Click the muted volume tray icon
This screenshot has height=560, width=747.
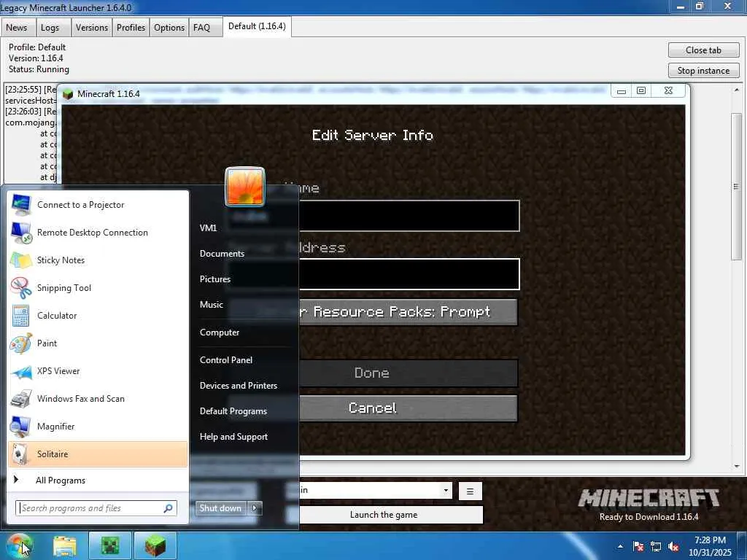tap(673, 547)
